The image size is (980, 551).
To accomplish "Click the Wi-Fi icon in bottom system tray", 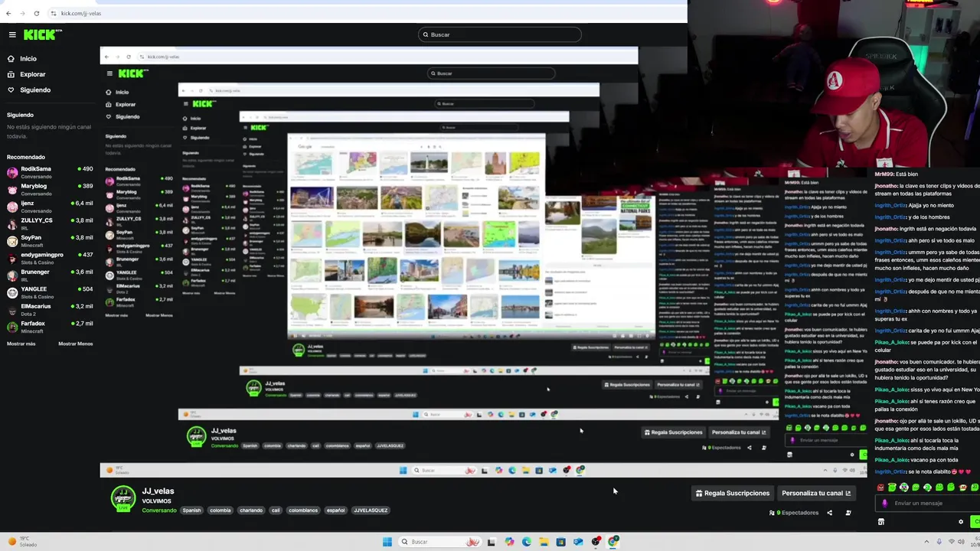I will tap(952, 542).
